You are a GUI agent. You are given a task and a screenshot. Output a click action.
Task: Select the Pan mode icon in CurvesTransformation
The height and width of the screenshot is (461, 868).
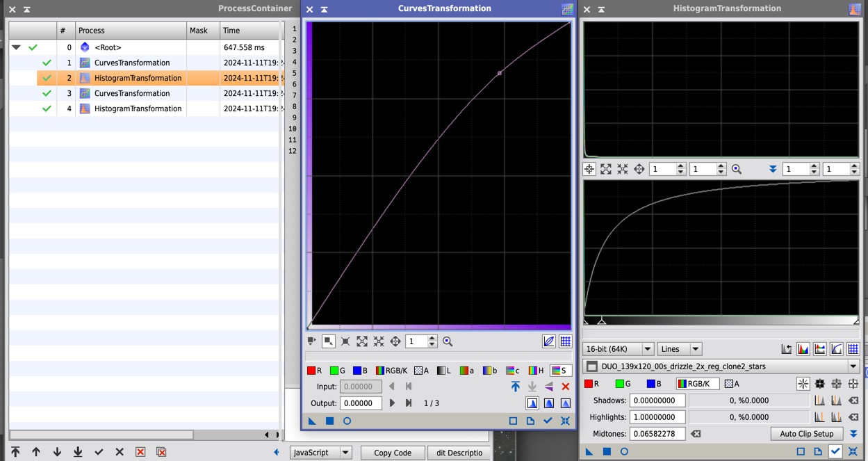pos(395,341)
